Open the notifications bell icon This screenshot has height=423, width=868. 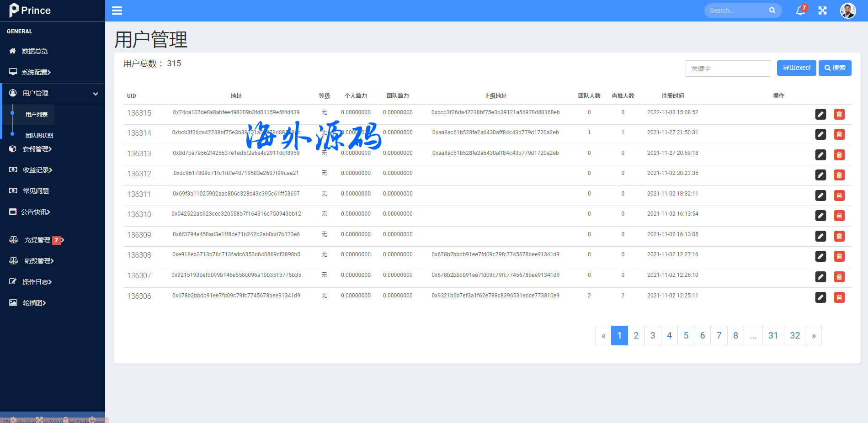[x=800, y=11]
